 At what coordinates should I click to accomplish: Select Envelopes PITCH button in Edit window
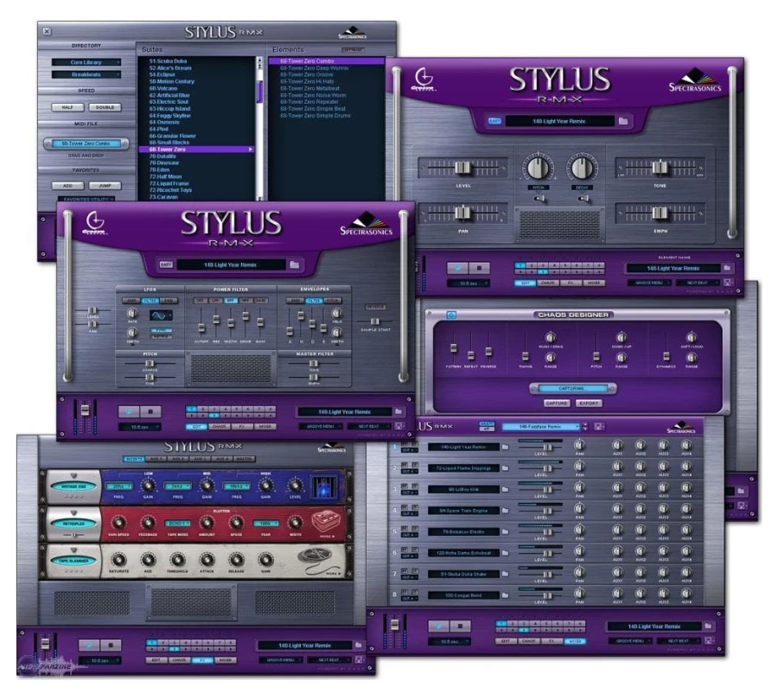(x=333, y=301)
